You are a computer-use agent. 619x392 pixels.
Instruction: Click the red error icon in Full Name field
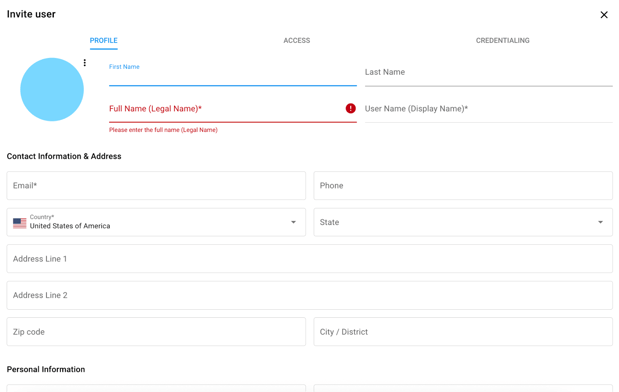pos(350,108)
